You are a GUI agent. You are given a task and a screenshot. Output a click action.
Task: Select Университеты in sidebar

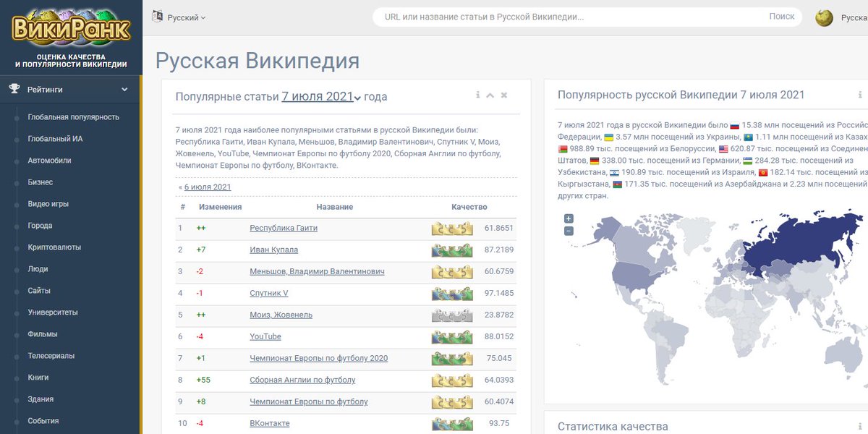click(53, 312)
